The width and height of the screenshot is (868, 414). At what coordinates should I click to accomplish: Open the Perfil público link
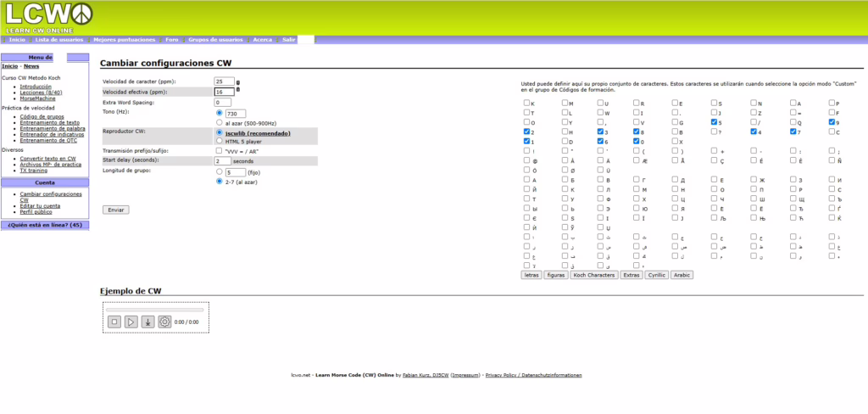(x=36, y=212)
